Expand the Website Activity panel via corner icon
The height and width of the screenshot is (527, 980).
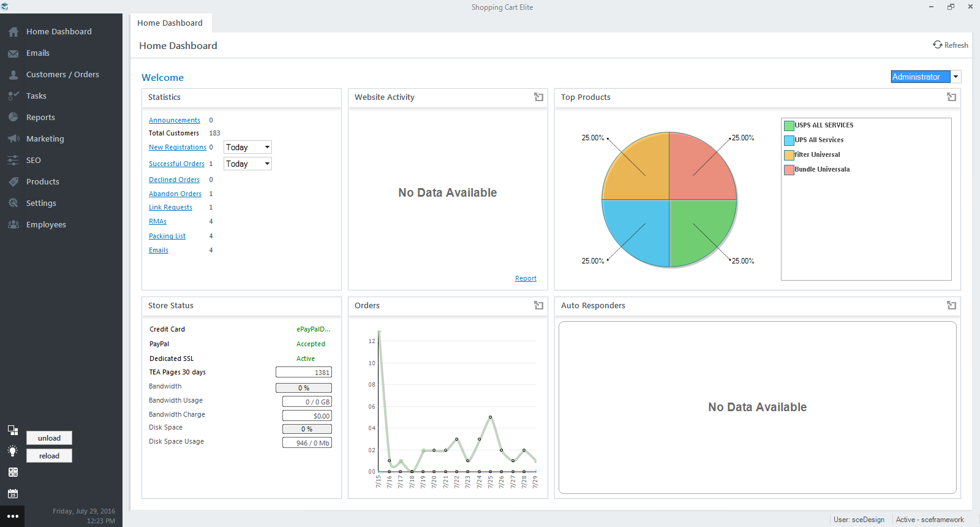tap(538, 97)
